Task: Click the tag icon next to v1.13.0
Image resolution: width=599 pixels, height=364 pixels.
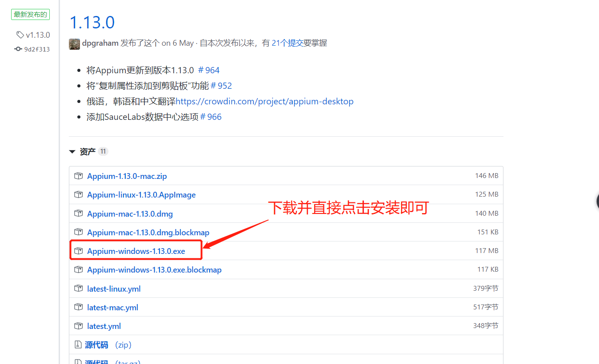Action: pos(20,35)
